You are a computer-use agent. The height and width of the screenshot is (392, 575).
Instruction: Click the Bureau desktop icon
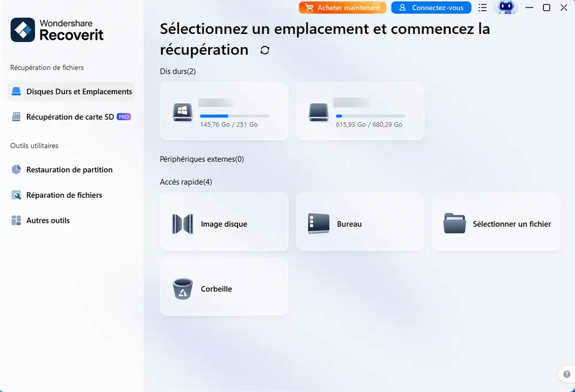pyautogui.click(x=319, y=224)
